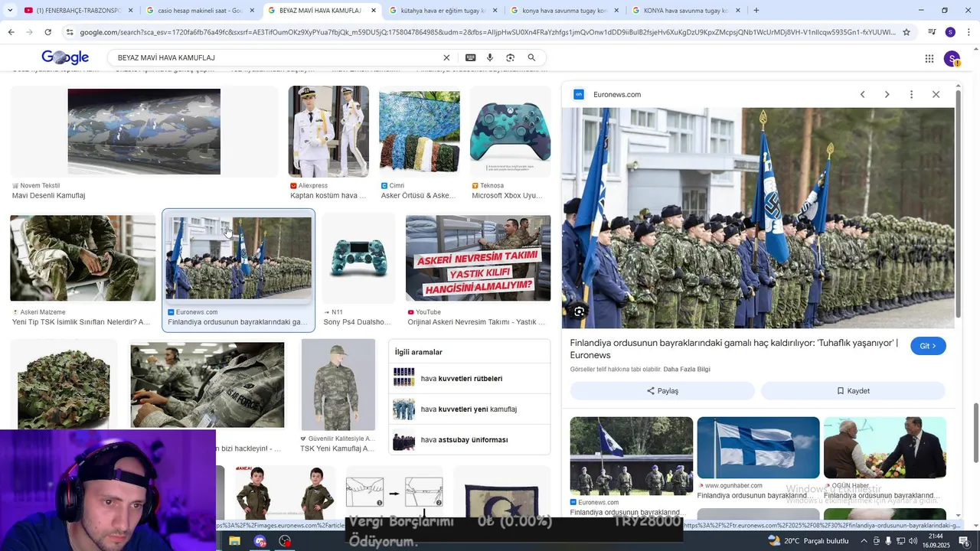The image size is (980, 551).
Task: Show previous image in preview panel
Action: (862, 94)
